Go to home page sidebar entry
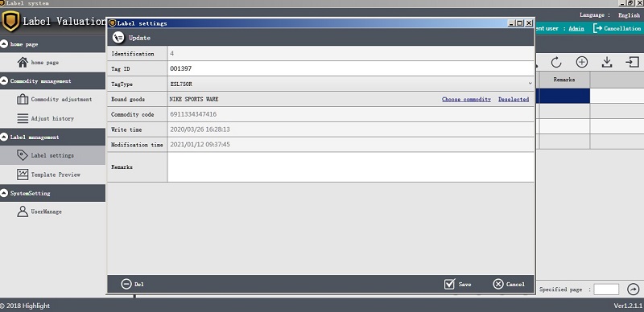Image resolution: width=644 pixels, height=312 pixels. coord(45,63)
